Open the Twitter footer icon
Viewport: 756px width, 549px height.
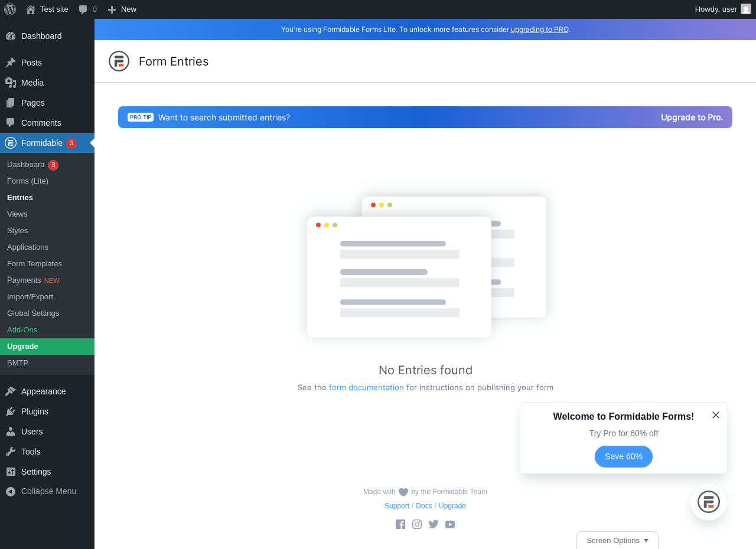coord(434,524)
